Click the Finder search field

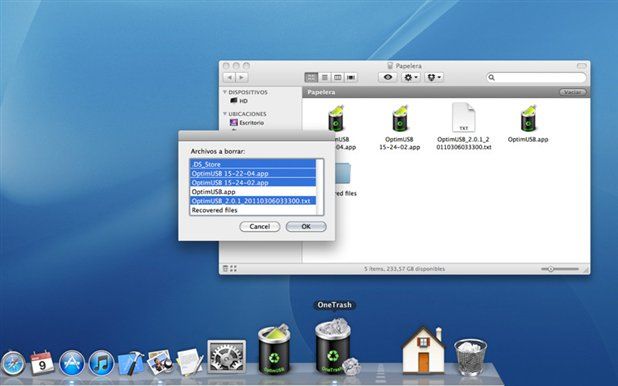click(536, 77)
